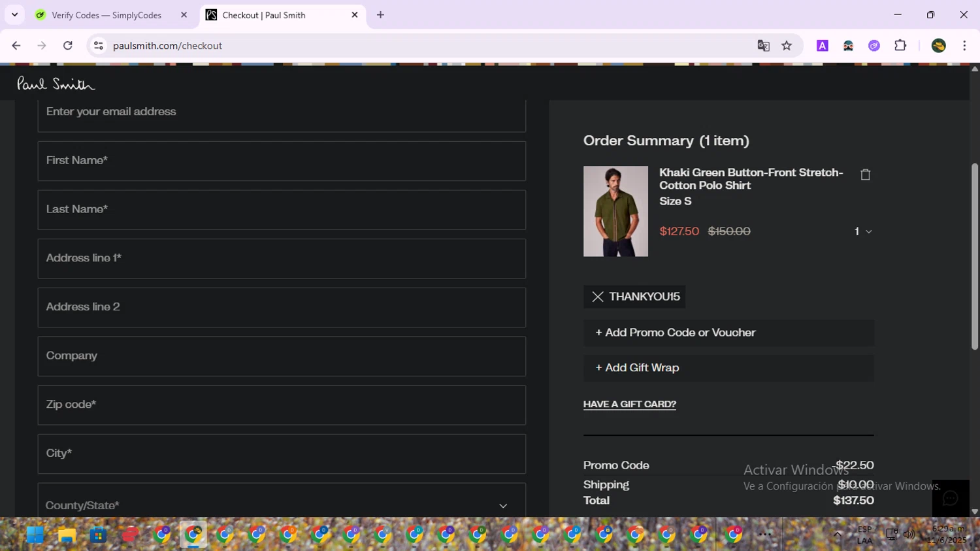Switch to Verify Codes — SimplyCodes tab
This screenshot has width=980, height=551.
coord(106,15)
